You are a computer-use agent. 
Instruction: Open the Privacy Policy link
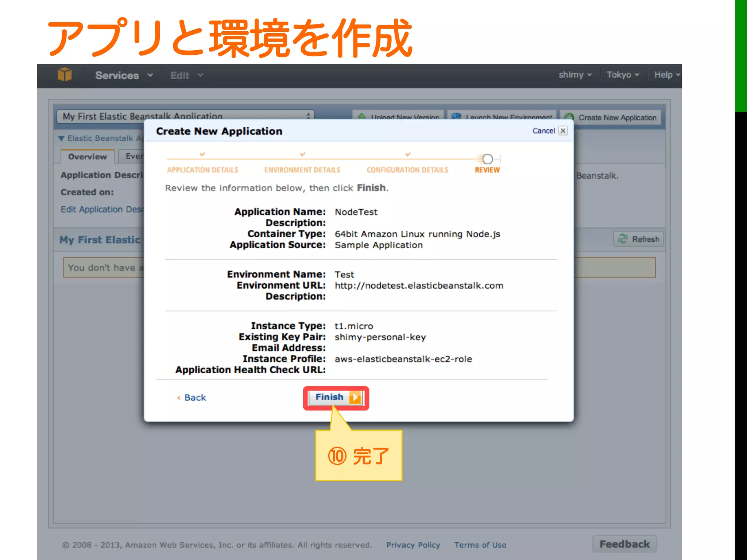(413, 545)
